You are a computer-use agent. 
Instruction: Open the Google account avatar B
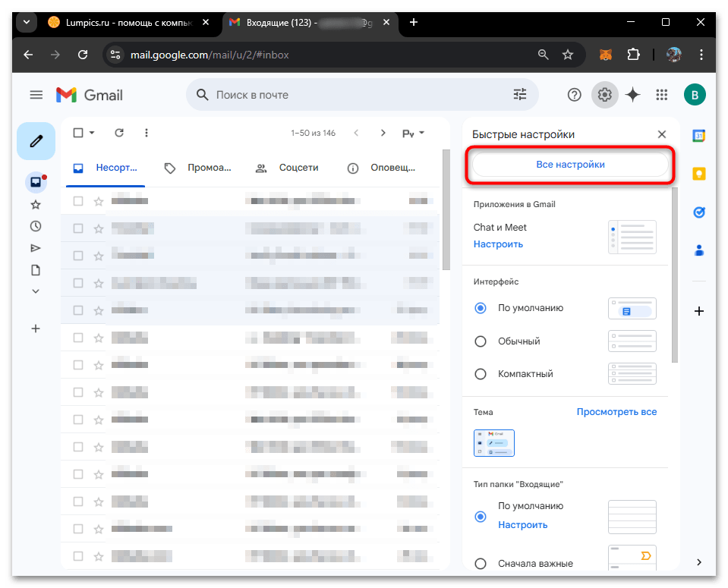coord(695,95)
